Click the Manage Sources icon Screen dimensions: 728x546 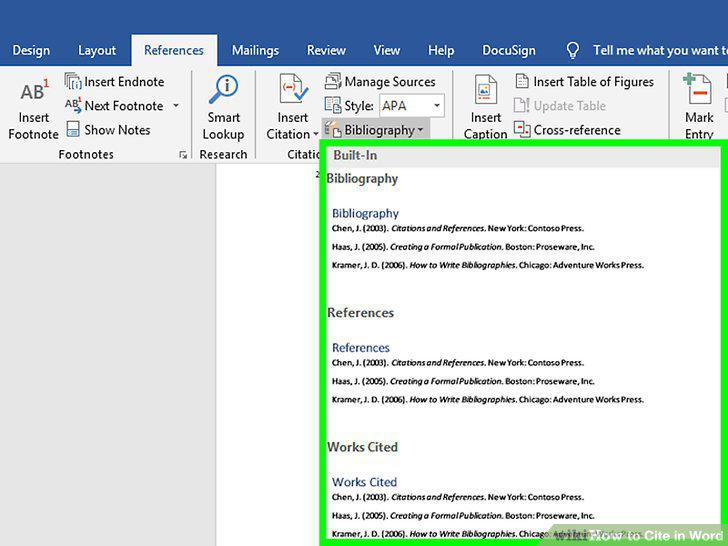332,81
